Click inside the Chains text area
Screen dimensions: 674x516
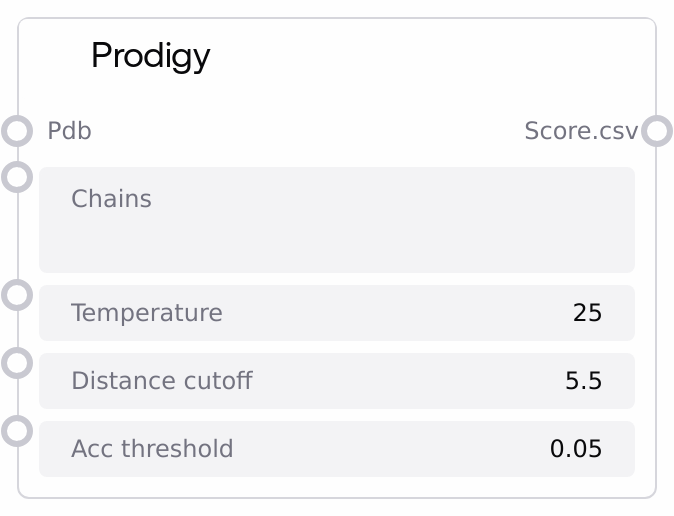pos(336,235)
